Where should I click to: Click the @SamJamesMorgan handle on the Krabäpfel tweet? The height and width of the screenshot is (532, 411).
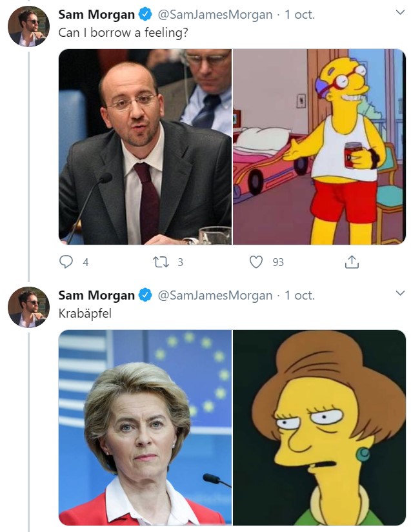pyautogui.click(x=215, y=296)
